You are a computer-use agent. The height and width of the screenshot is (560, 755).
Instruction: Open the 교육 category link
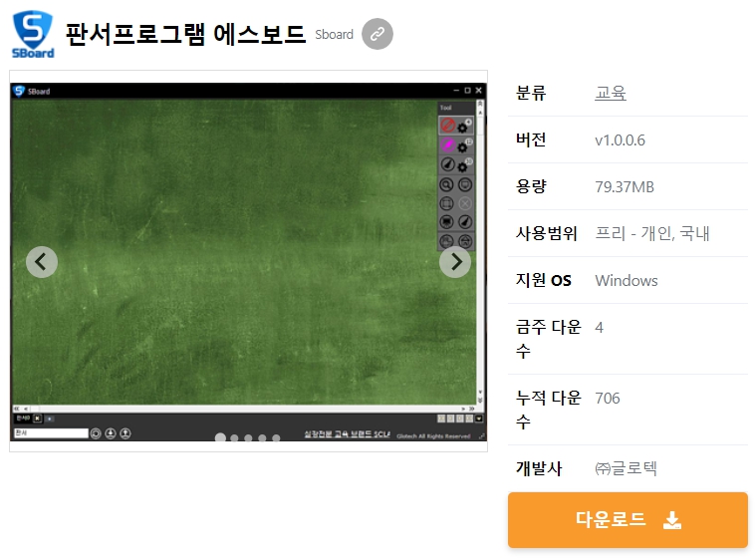tap(611, 93)
